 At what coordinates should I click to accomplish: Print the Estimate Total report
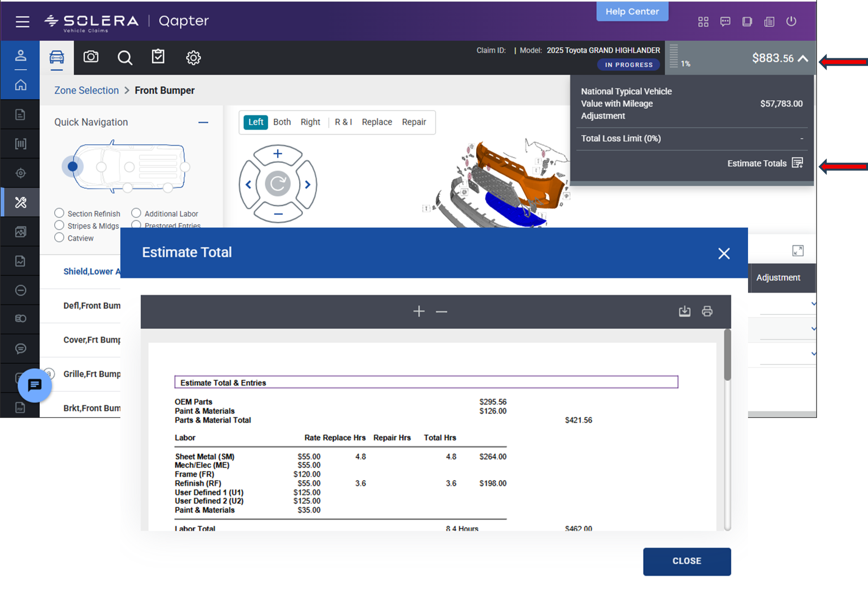(x=707, y=311)
